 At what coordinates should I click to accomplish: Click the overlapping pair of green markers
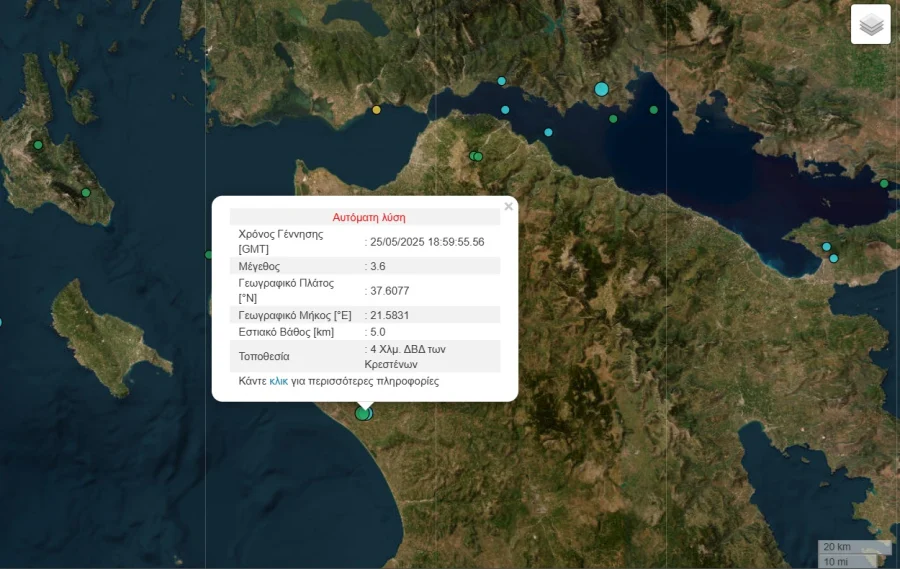pyautogui.click(x=476, y=156)
